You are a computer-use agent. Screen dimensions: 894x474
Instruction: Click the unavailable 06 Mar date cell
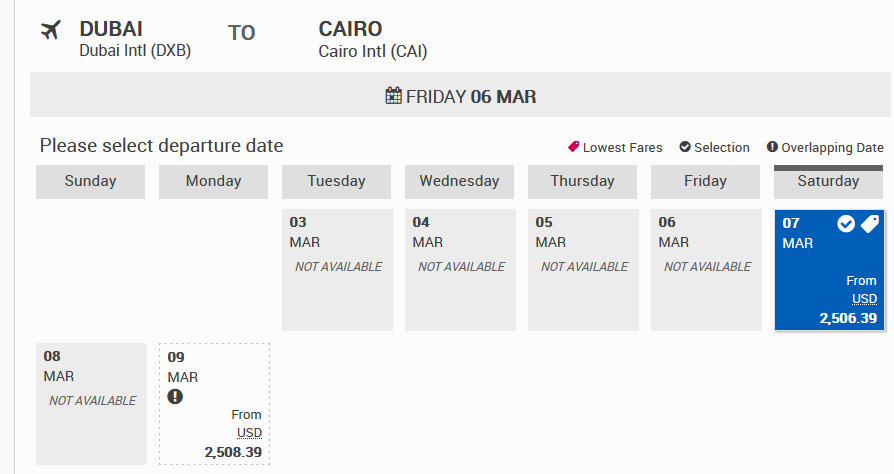coord(705,270)
